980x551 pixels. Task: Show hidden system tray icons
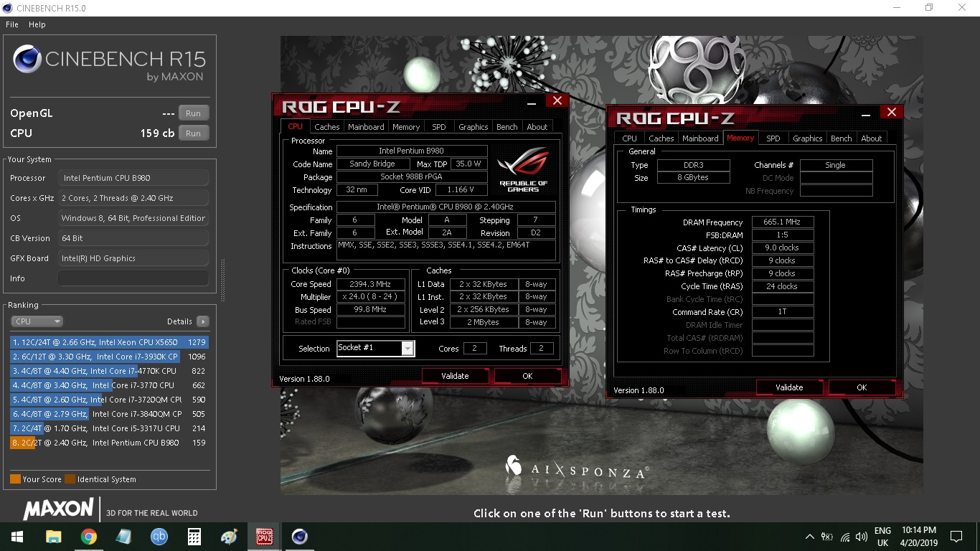810,537
